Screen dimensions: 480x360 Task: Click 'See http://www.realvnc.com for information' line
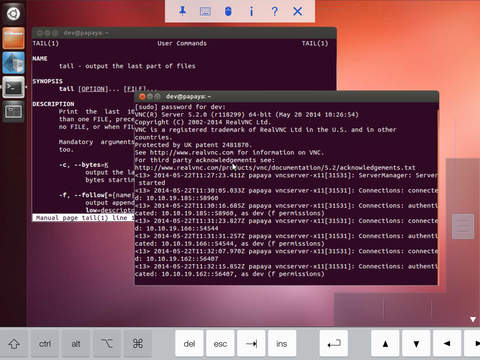tap(229, 153)
